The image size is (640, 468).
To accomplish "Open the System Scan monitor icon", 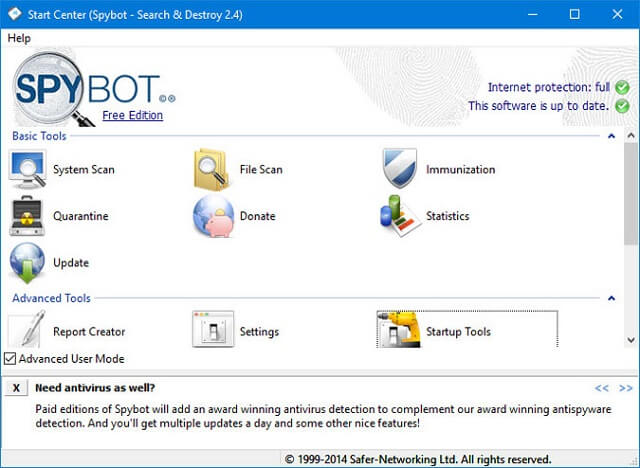I will 27,169.
